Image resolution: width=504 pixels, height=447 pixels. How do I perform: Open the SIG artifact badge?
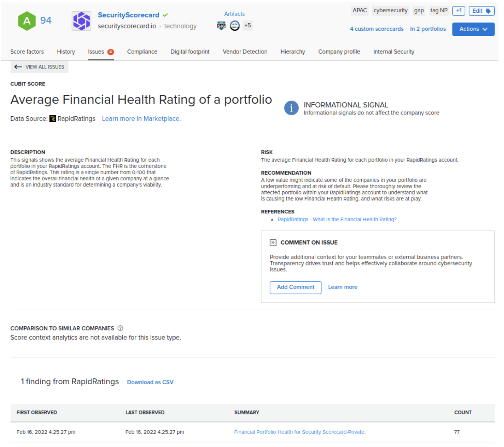[221, 26]
